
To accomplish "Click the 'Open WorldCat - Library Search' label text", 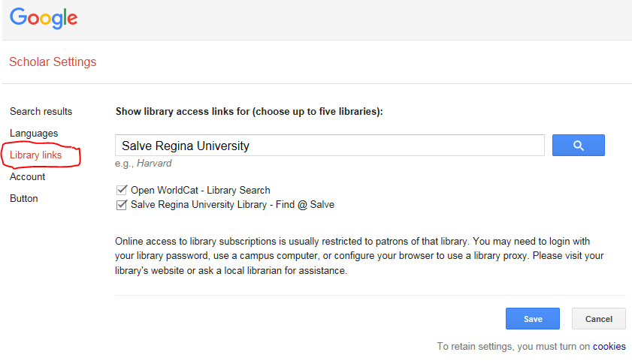I will point(201,190).
